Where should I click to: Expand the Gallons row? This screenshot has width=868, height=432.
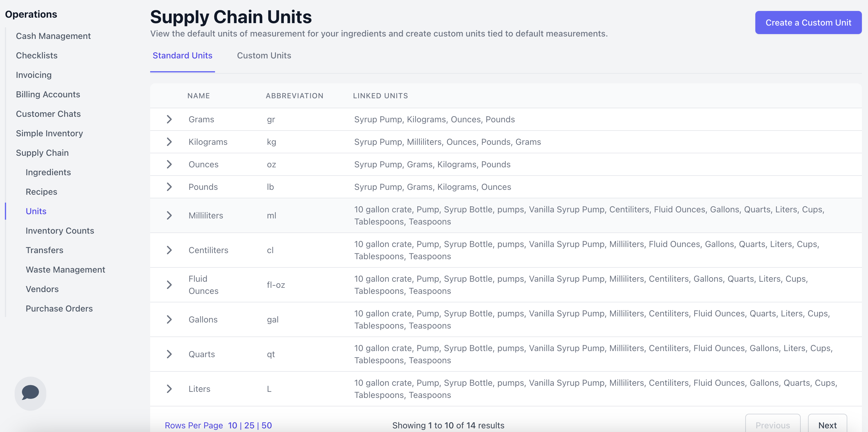point(169,319)
